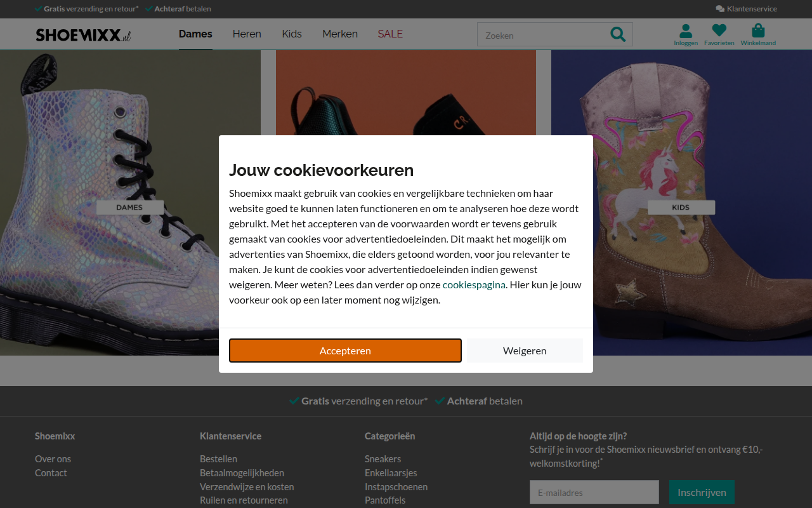Screen dimensions: 812x508
Task: Open the Klantenservice link in the top bar
Action: [752, 9]
